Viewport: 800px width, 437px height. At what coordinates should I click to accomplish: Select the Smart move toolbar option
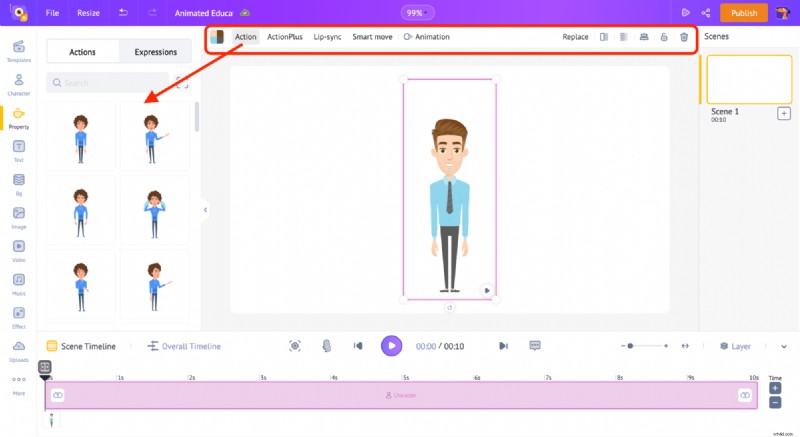coord(372,37)
